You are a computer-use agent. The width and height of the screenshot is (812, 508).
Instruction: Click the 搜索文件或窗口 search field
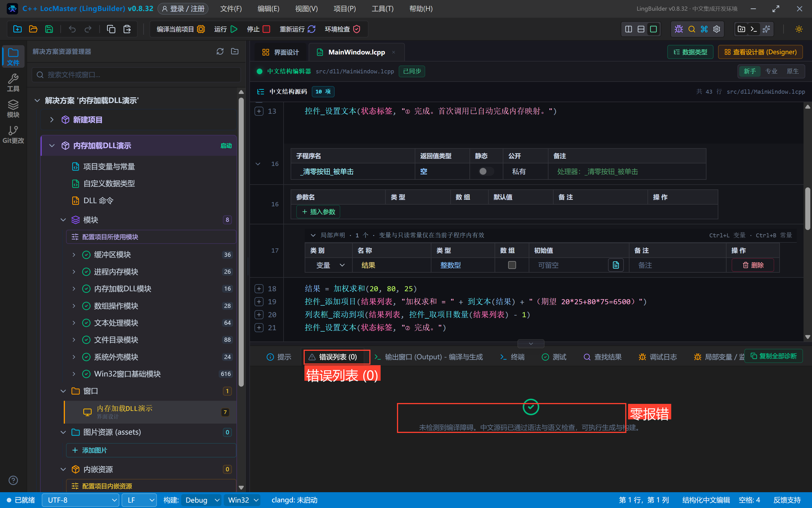coord(136,75)
